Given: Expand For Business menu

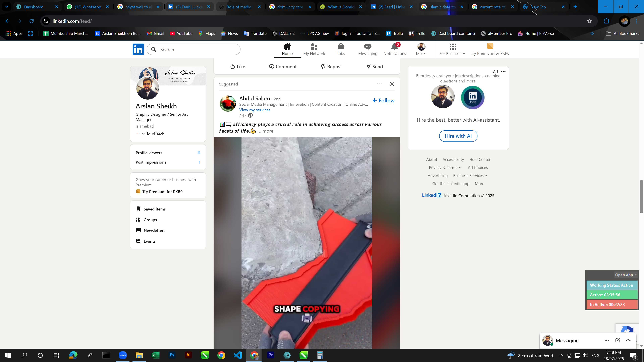Looking at the screenshot, I should pyautogui.click(x=452, y=49).
